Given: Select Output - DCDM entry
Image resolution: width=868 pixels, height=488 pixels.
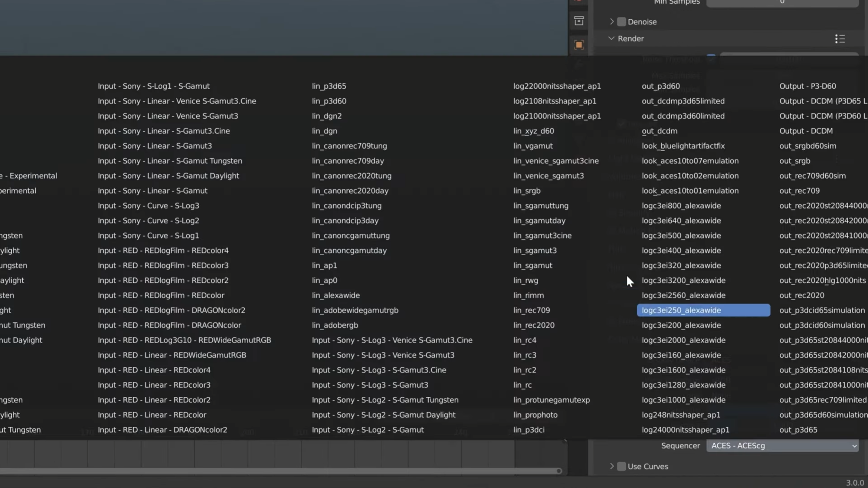Looking at the screenshot, I should pos(806,131).
